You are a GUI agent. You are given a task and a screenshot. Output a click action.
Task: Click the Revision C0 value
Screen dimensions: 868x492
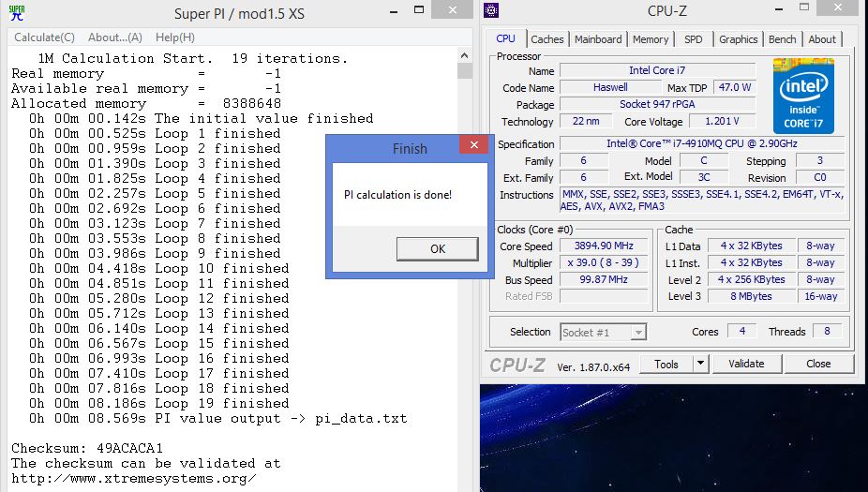click(x=820, y=177)
